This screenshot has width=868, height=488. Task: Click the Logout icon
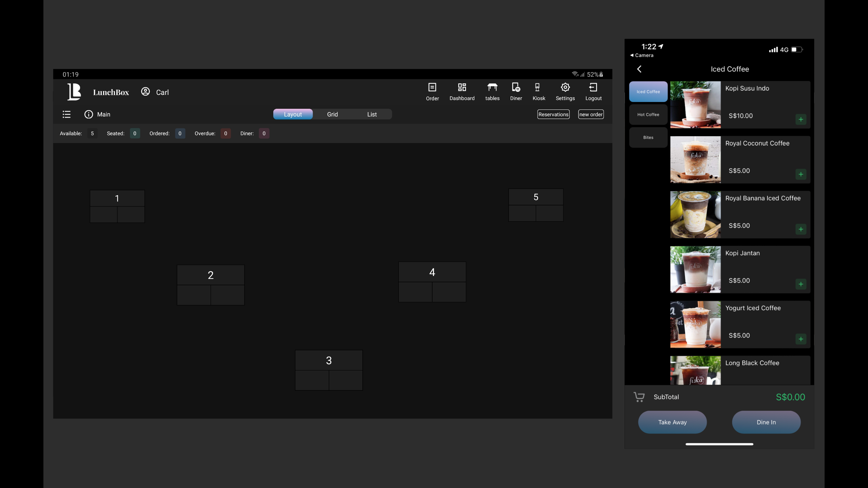593,87
